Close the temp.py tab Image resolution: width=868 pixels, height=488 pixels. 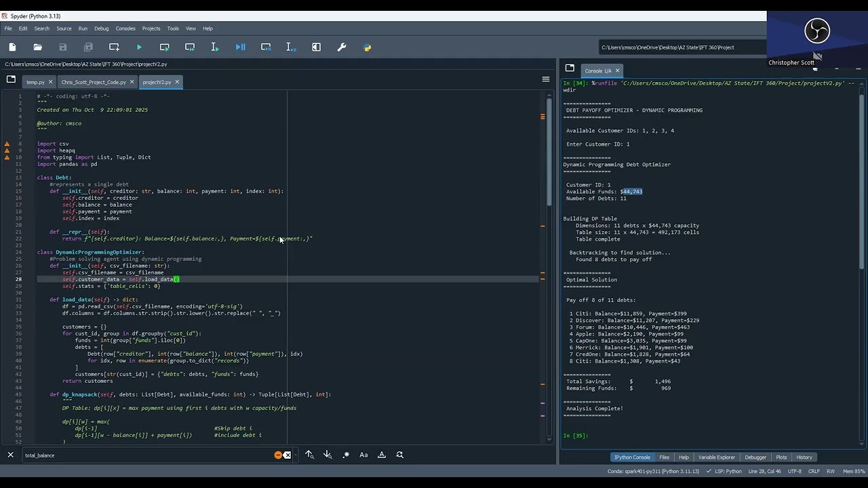[51, 82]
